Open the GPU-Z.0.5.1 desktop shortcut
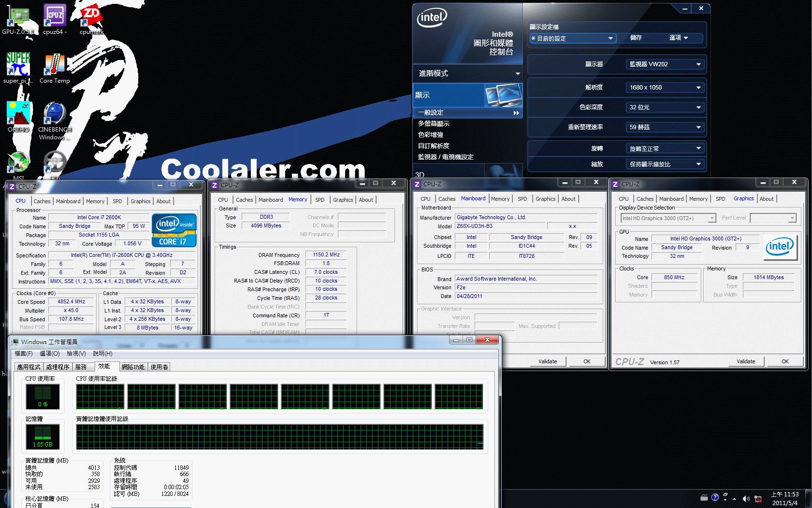 18,19
